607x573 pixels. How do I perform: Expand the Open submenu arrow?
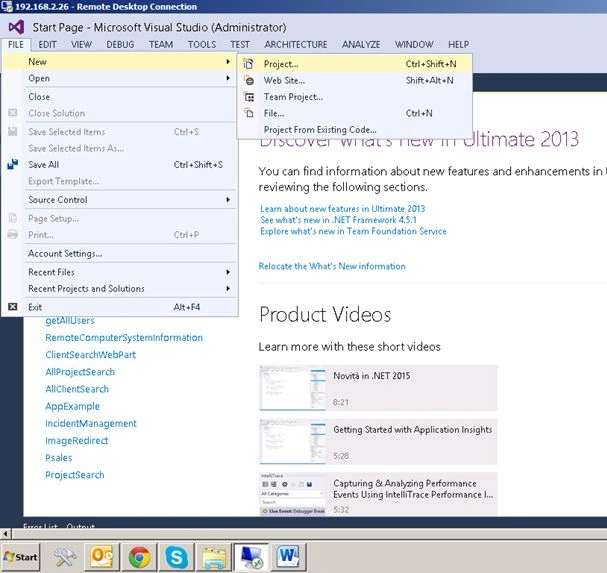[228, 78]
